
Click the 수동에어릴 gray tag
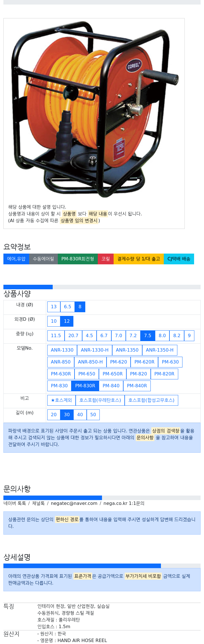(43, 259)
